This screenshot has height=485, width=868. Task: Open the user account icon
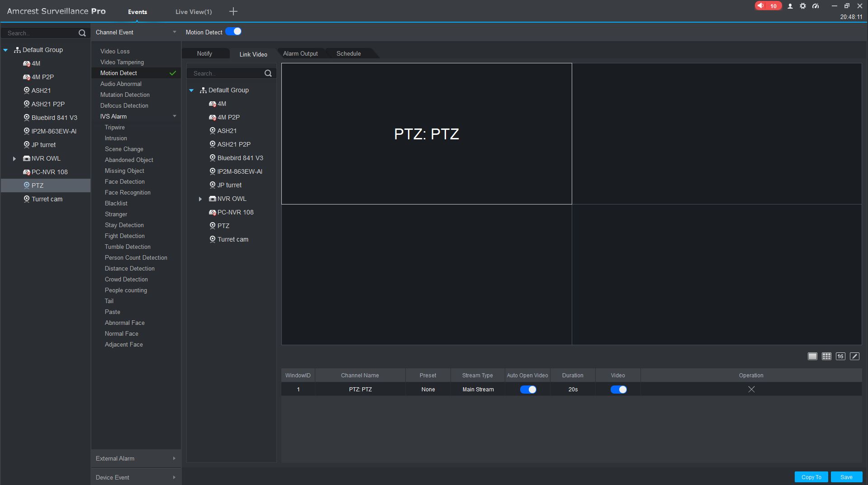[790, 6]
